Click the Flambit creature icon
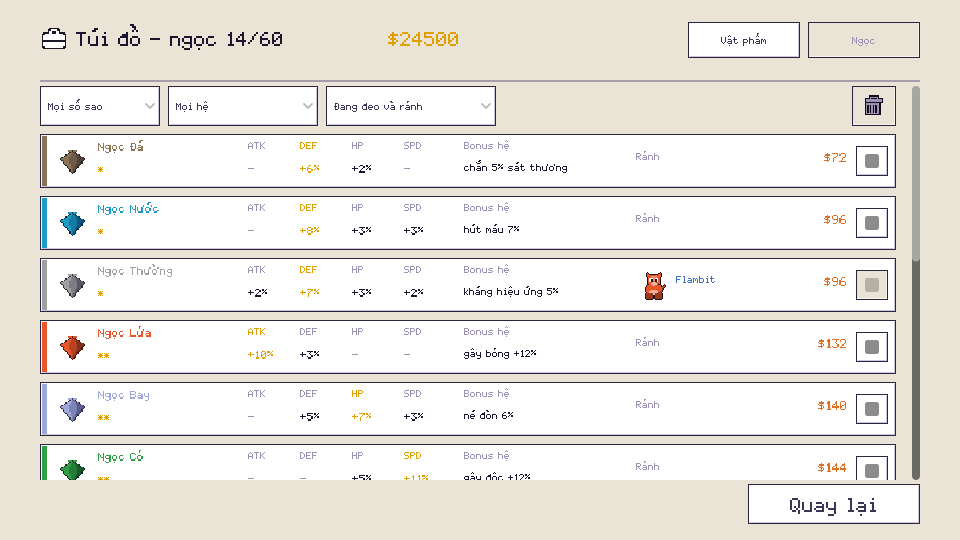Screen dimensions: 960x540 [x=654, y=285]
